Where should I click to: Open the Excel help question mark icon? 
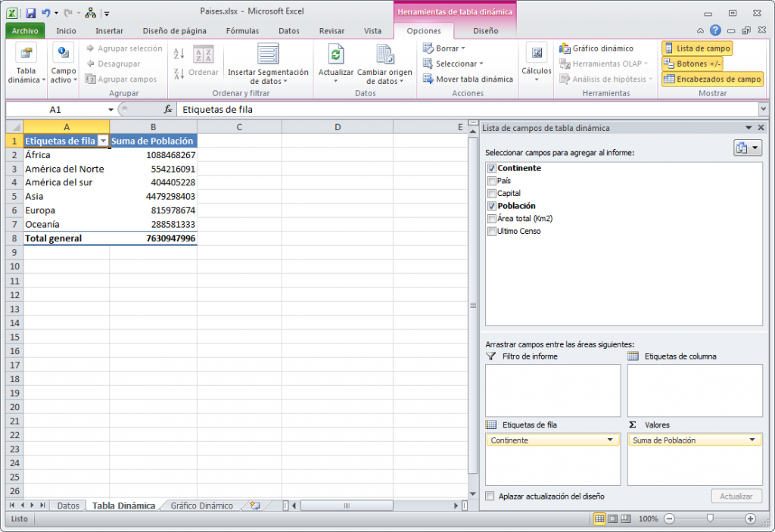point(715,30)
